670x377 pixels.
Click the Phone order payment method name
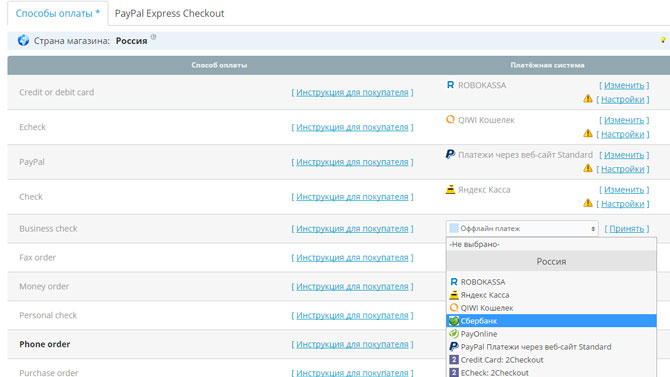44,344
